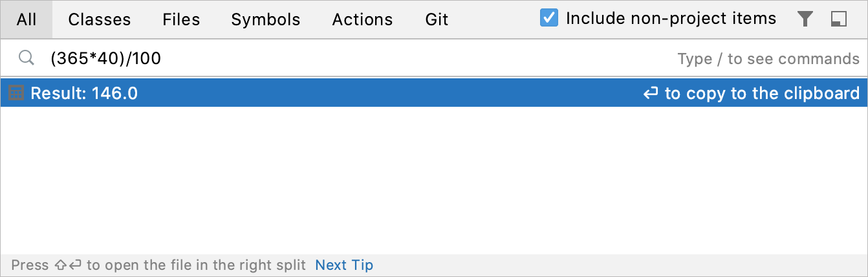Click the Shift+Enter shortcut icon in tip
The width and height of the screenshot is (868, 277).
68,265
